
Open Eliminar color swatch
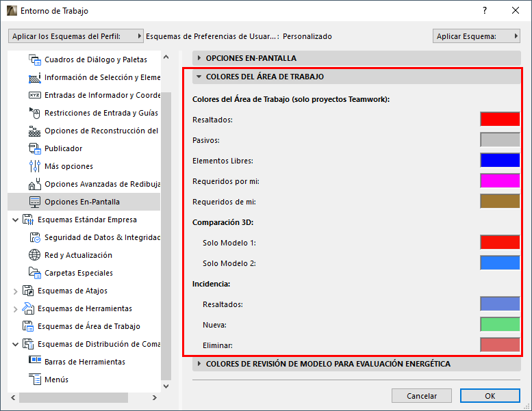[500, 345]
